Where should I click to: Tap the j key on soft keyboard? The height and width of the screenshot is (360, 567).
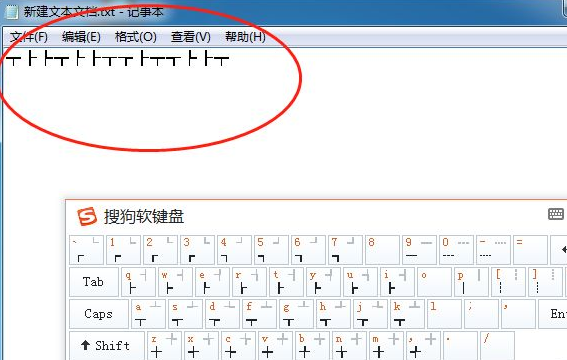(x=370, y=314)
